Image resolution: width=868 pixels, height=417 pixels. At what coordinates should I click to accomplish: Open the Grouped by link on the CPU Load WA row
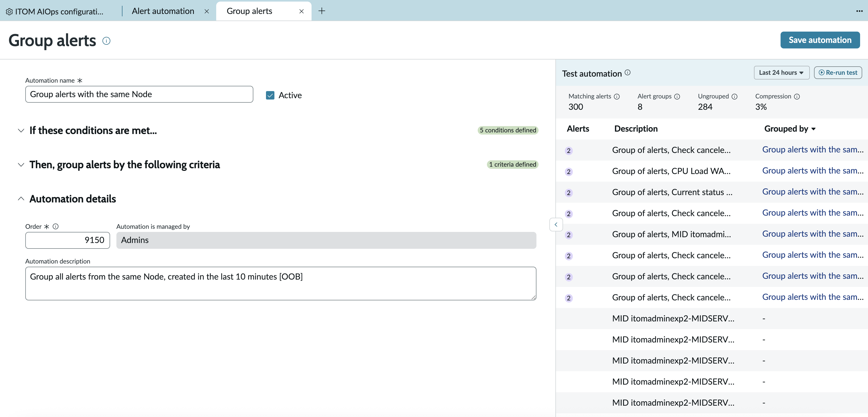[x=813, y=171]
